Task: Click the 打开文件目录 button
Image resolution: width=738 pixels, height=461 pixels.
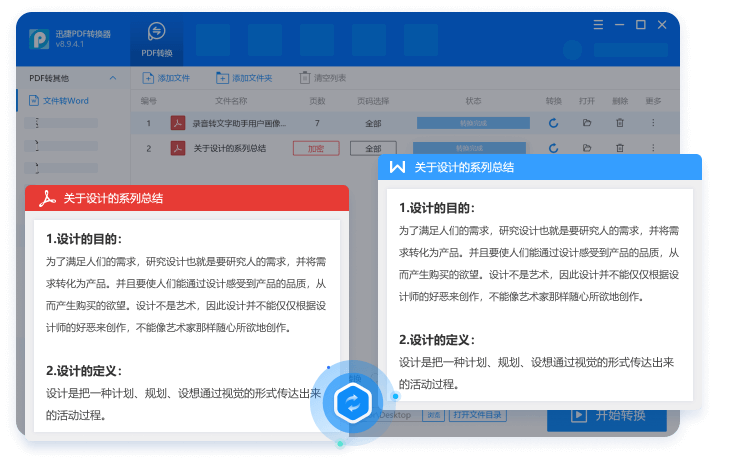Action: 478,414
